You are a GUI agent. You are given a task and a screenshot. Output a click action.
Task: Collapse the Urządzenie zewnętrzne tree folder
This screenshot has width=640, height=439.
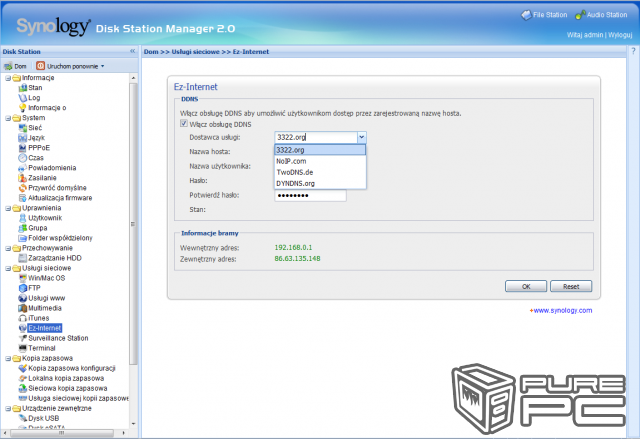pyautogui.click(x=8, y=408)
